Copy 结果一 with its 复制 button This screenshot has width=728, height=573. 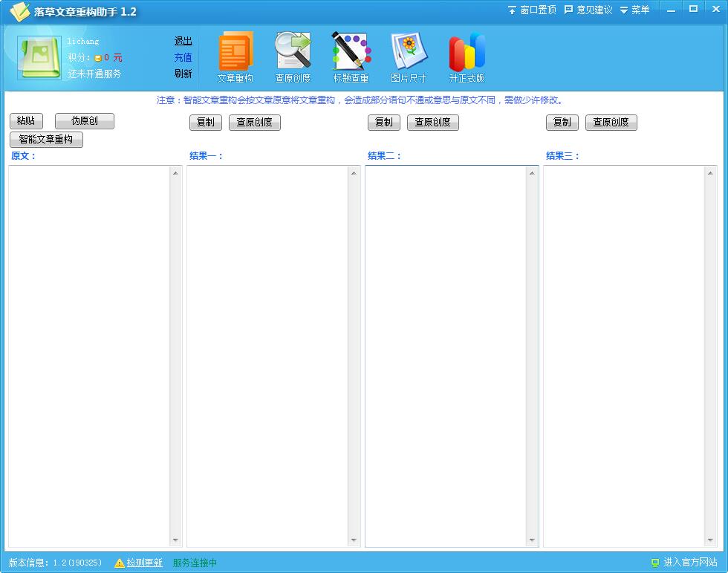[206, 122]
